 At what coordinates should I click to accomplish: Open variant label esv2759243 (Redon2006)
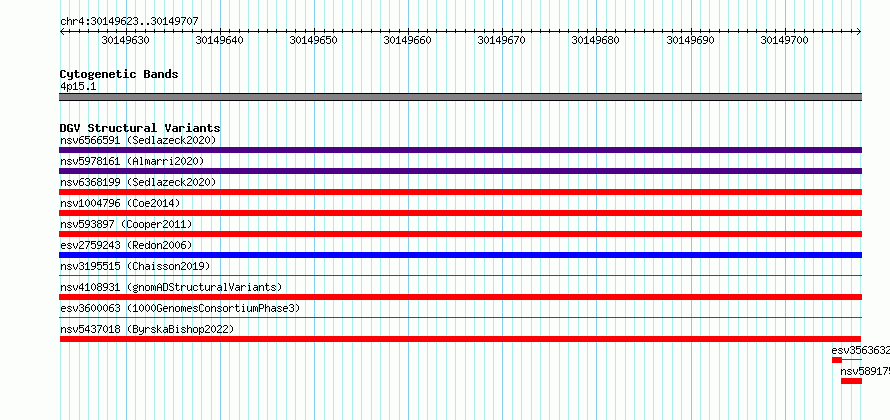pos(126,245)
